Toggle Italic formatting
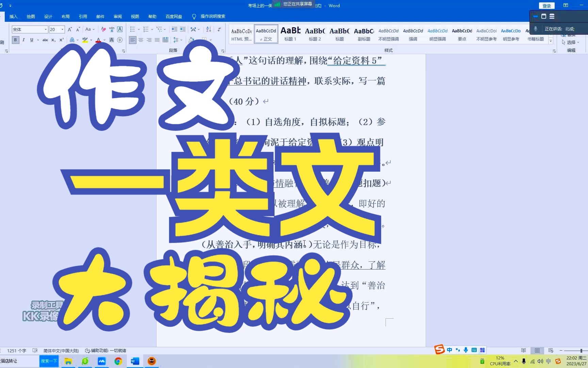 coord(23,40)
